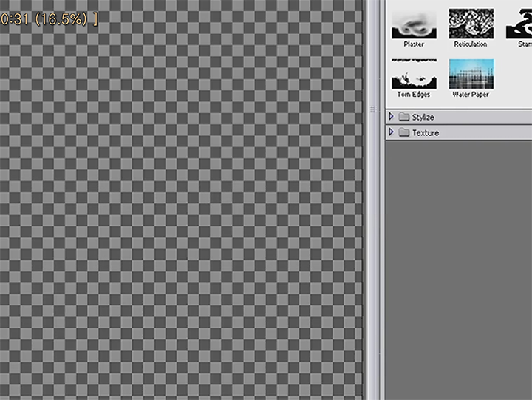Viewport: 532px width, 400px height.
Task: Click the Texture folder icon
Action: coord(403,133)
